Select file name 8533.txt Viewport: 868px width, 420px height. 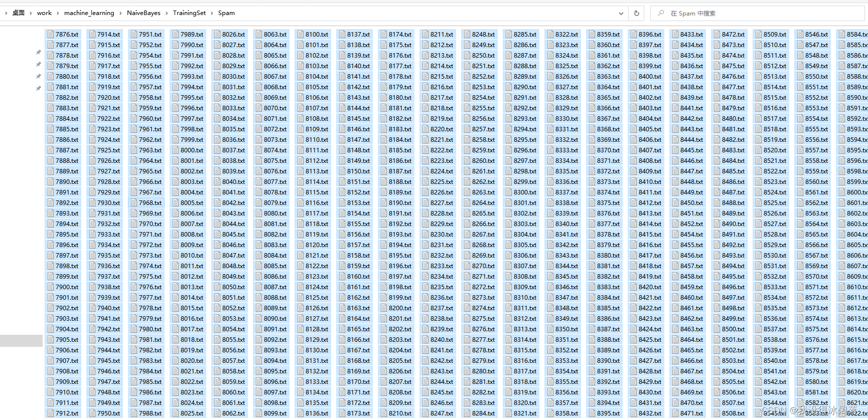point(775,287)
